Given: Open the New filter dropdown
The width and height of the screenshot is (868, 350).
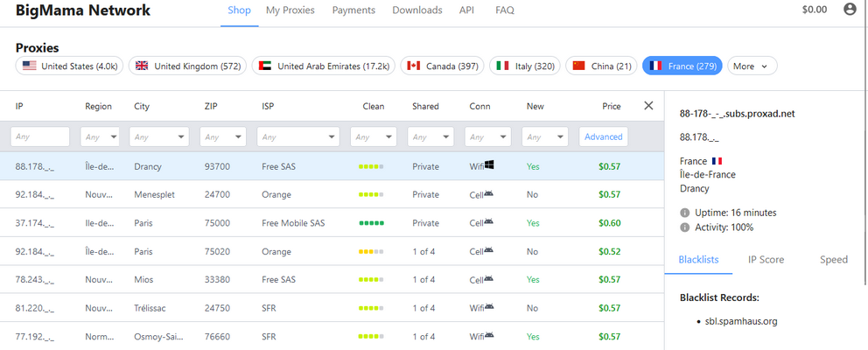Looking at the screenshot, I should (x=545, y=136).
